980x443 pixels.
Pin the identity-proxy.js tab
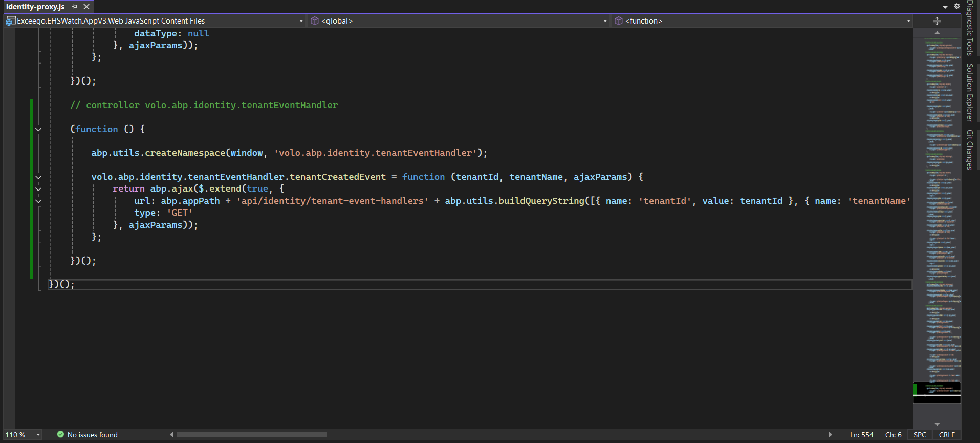point(75,7)
